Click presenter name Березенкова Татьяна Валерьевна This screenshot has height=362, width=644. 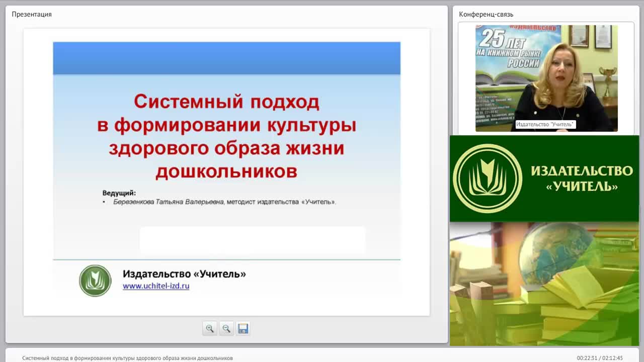click(x=169, y=202)
